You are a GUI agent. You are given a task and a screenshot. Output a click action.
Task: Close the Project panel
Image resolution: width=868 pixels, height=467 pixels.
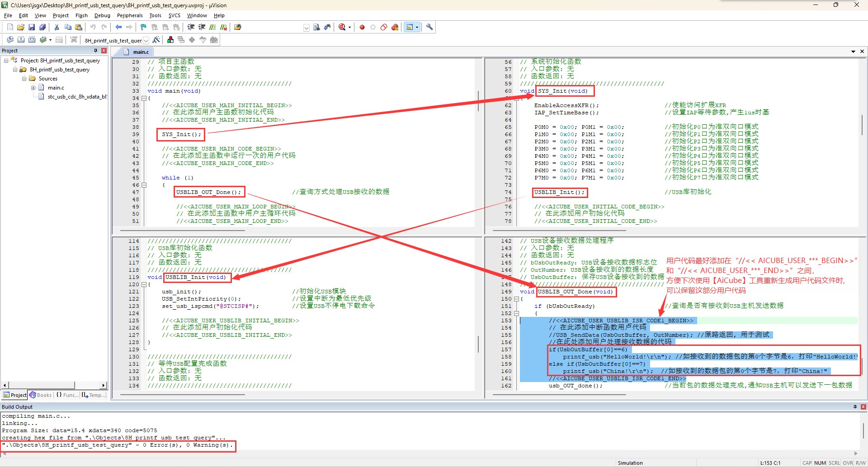(x=104, y=51)
